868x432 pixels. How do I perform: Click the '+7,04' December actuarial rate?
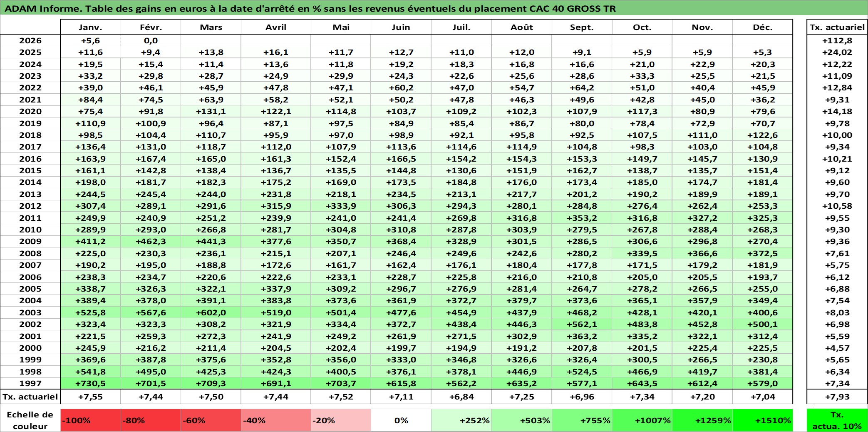(763, 397)
